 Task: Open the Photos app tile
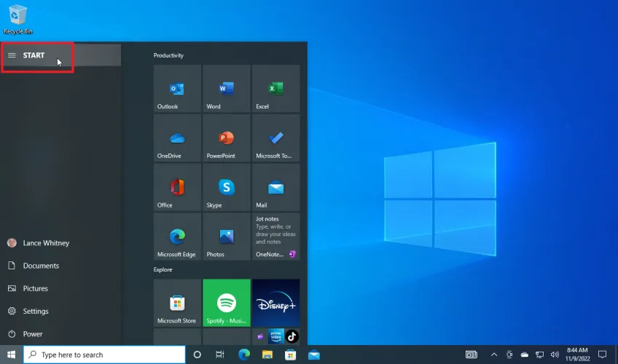click(227, 237)
